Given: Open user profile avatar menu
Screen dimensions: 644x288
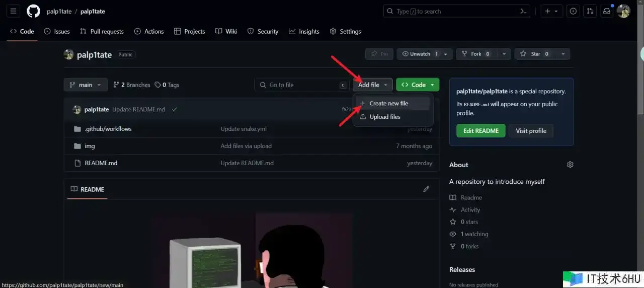Looking at the screenshot, I should tap(623, 11).
